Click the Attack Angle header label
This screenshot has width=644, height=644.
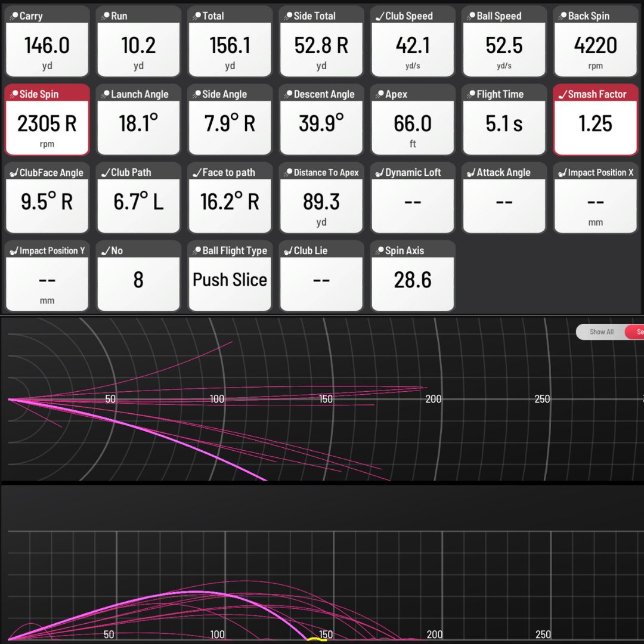[x=503, y=172]
